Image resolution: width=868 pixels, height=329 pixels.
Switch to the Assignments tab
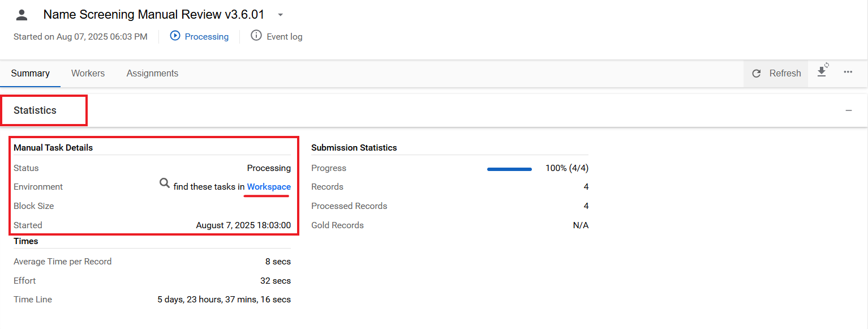coord(152,74)
